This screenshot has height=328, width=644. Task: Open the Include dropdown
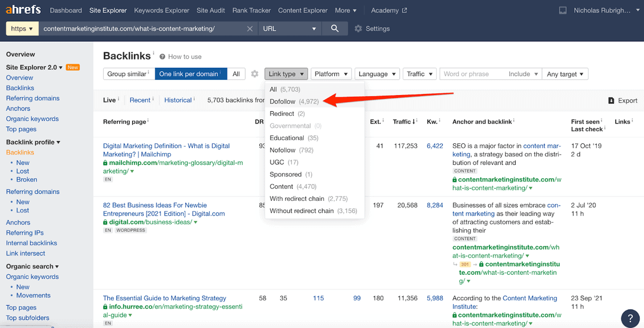[523, 74]
